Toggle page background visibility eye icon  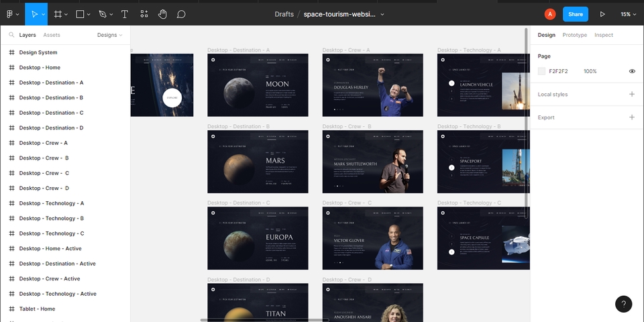(632, 71)
